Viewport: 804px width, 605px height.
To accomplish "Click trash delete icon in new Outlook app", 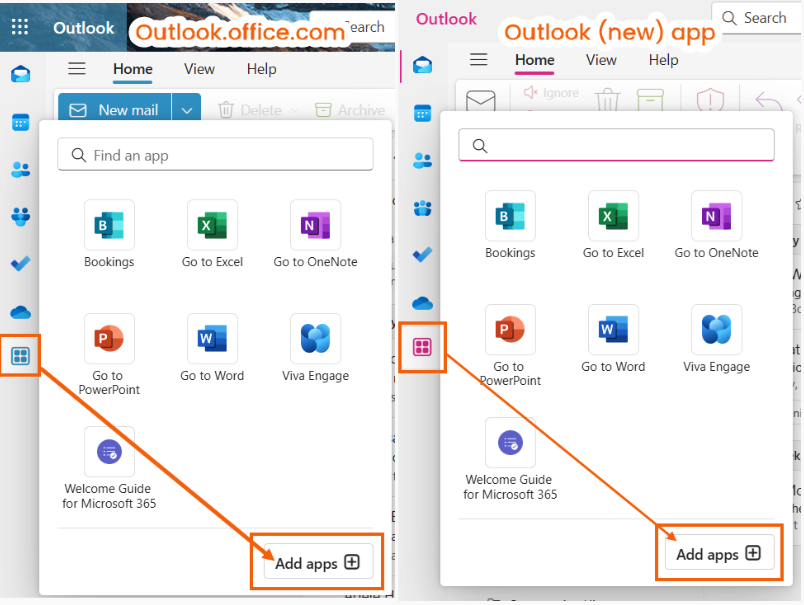I will click(x=608, y=99).
